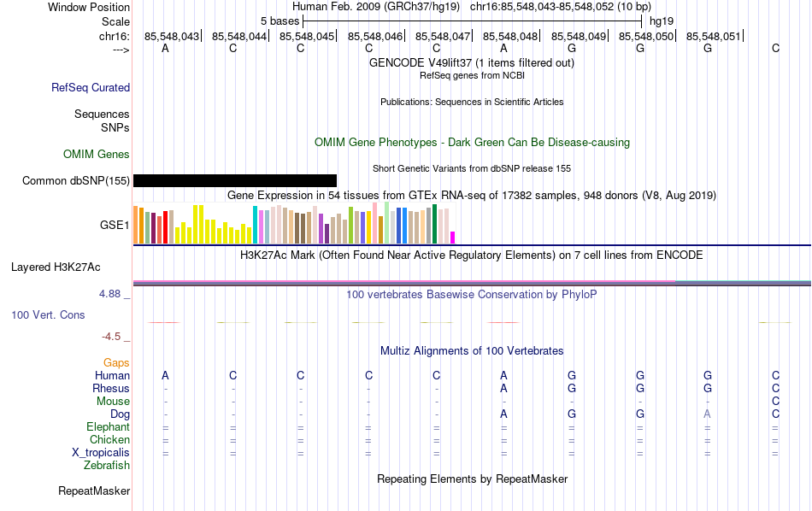Click the Common dbSNP(155) track label
Viewport: 812px width, 511px height.
coord(76,180)
